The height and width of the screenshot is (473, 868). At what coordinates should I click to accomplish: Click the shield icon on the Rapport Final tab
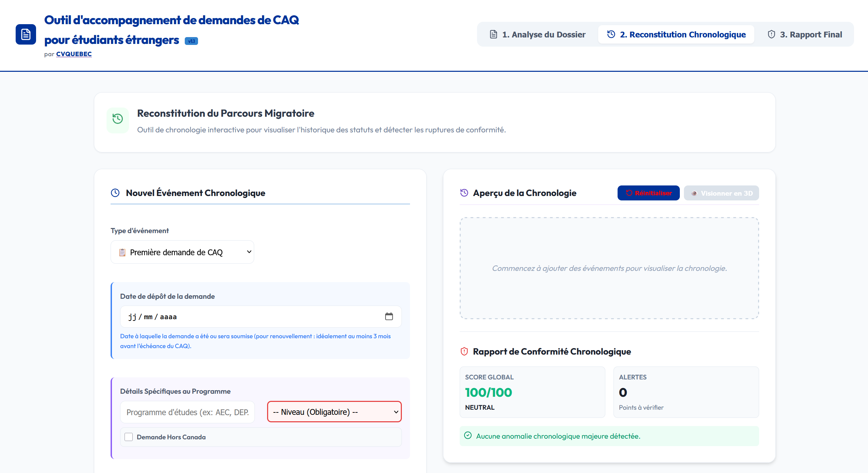click(771, 34)
